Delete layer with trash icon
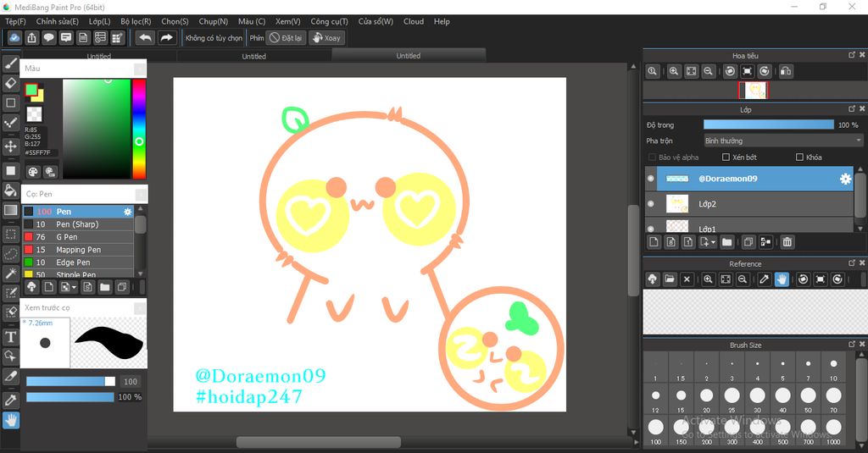Image resolution: width=868 pixels, height=453 pixels. click(x=787, y=241)
